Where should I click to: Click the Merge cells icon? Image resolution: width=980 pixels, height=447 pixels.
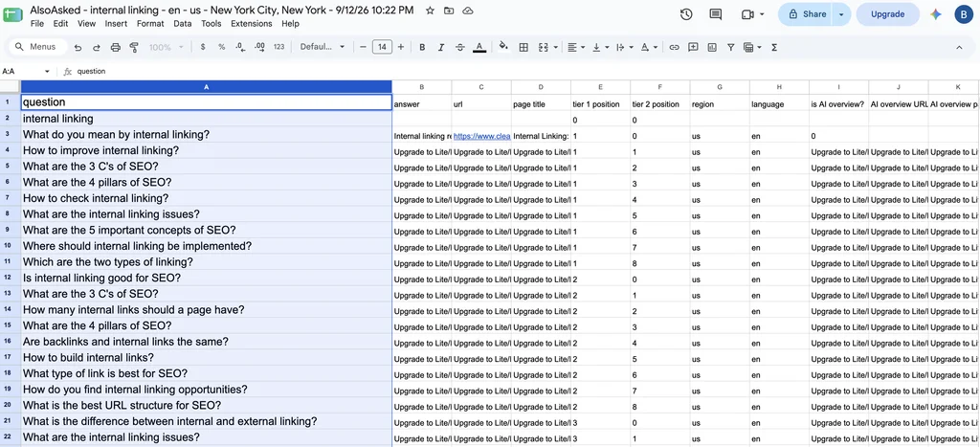coord(543,47)
